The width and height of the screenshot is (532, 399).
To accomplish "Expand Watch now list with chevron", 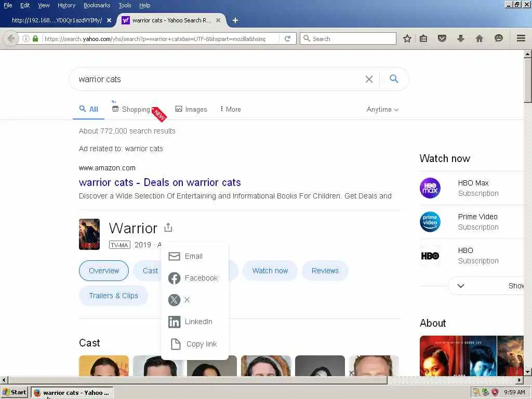I will [x=460, y=286].
